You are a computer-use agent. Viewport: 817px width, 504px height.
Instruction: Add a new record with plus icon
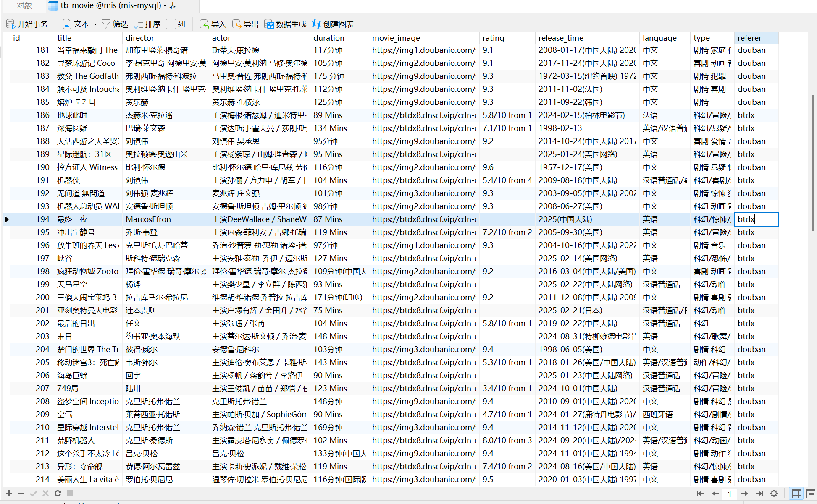(x=9, y=494)
